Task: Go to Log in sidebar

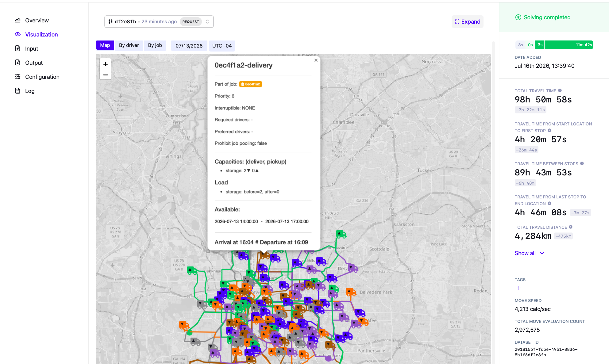Action: [30, 91]
